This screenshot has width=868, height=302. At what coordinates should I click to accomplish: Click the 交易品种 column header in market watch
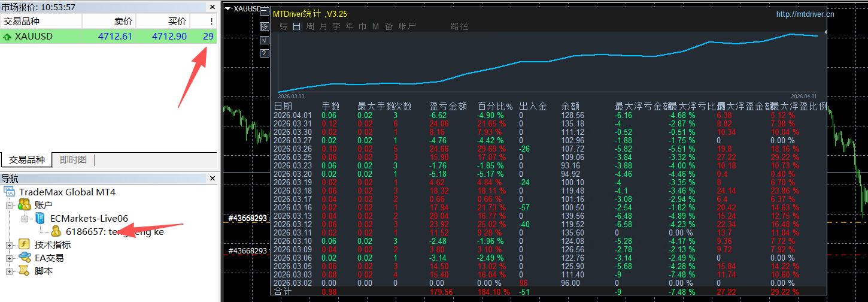[x=41, y=21]
